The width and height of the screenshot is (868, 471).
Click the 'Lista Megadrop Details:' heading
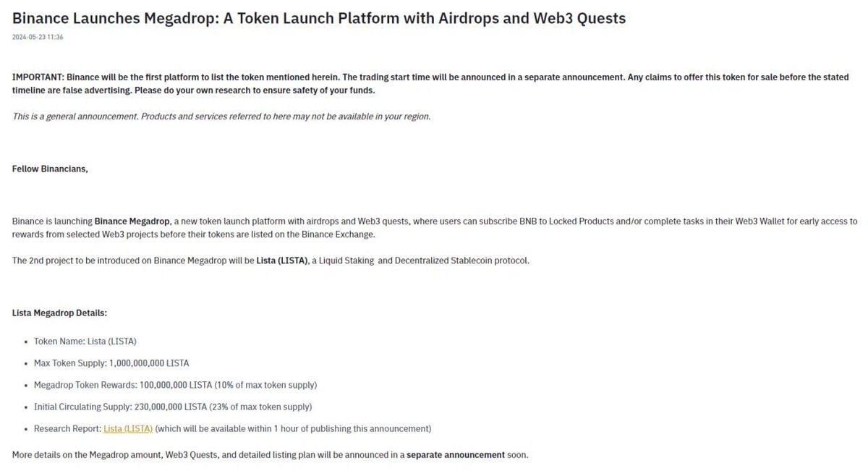click(59, 313)
